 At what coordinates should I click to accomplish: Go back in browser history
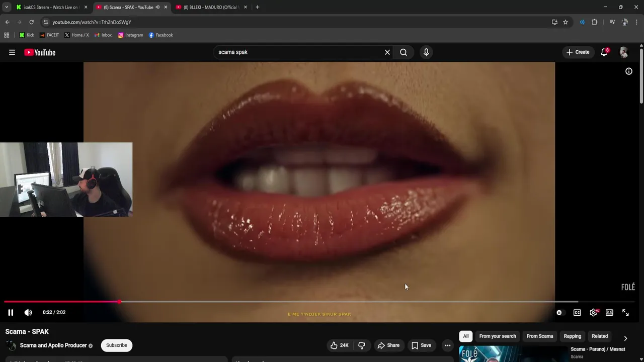(7, 22)
